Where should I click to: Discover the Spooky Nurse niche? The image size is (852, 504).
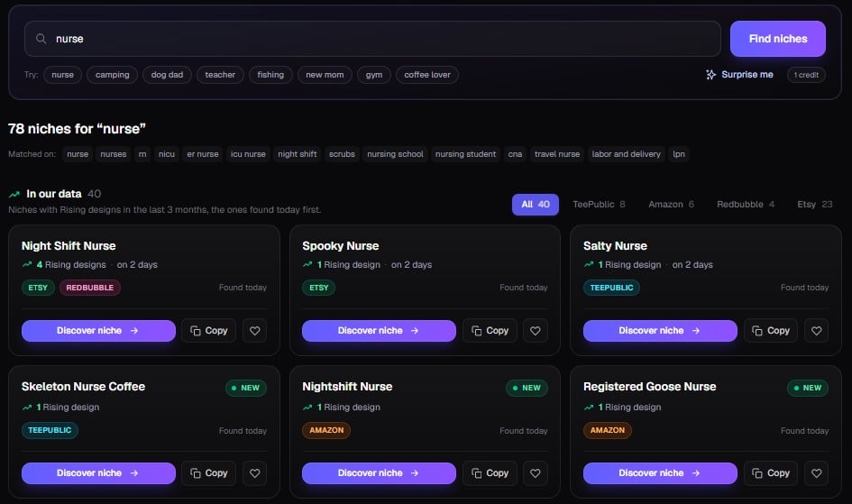tap(379, 330)
